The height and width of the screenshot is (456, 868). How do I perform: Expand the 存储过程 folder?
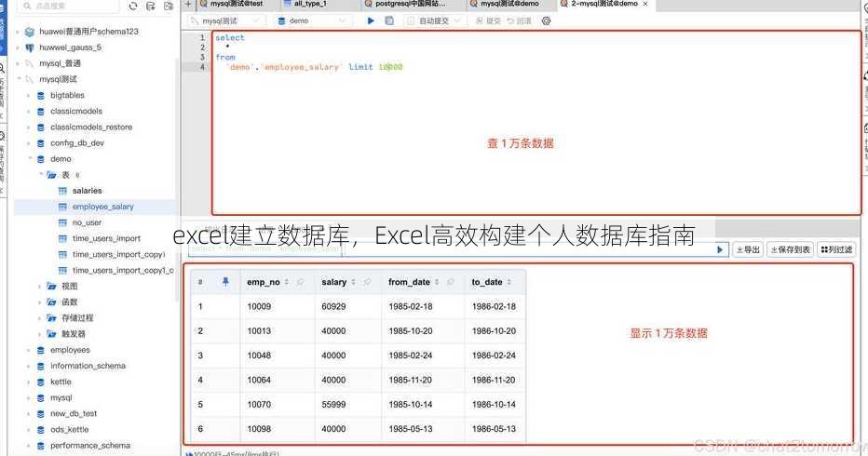pos(39,318)
